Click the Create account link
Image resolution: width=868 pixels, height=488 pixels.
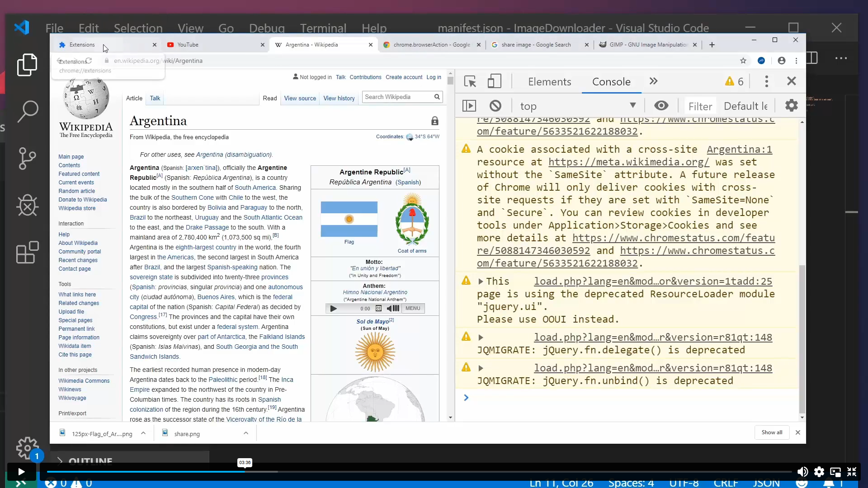point(404,77)
